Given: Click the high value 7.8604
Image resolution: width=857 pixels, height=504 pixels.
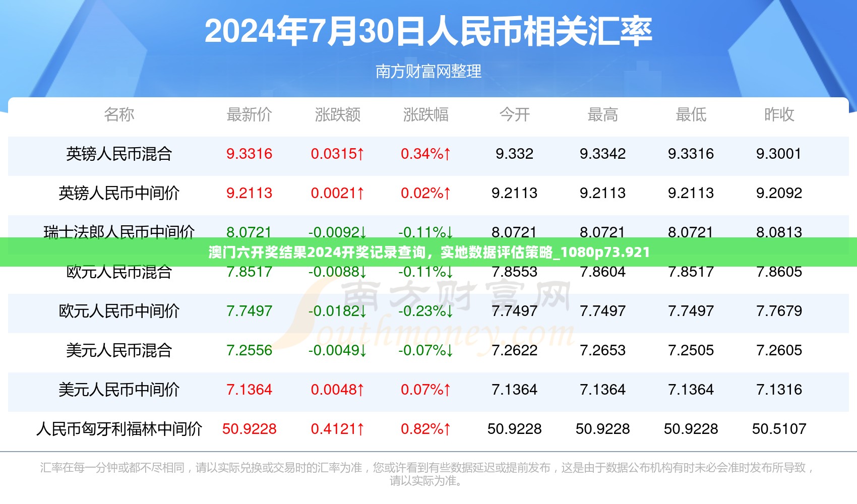Looking at the screenshot, I should [x=602, y=273].
